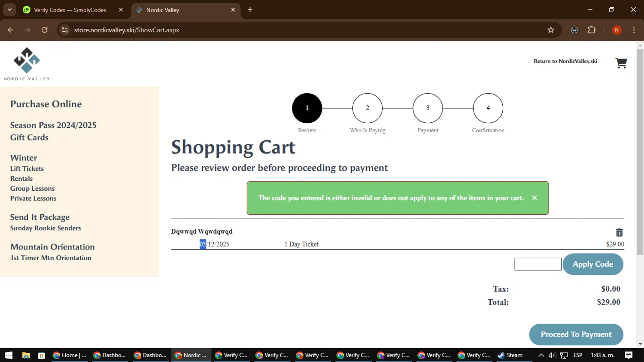Open the Chrome profile N avatar
644x362 pixels.
pos(617,30)
